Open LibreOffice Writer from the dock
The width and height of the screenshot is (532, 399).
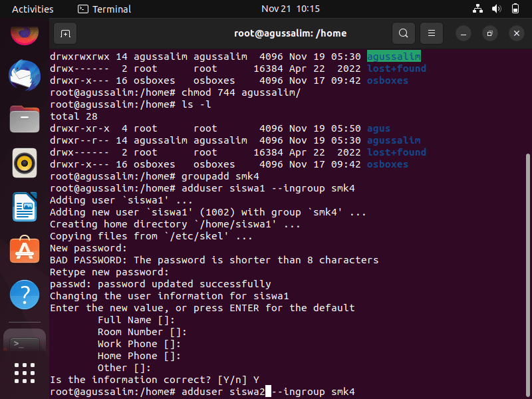click(25, 207)
